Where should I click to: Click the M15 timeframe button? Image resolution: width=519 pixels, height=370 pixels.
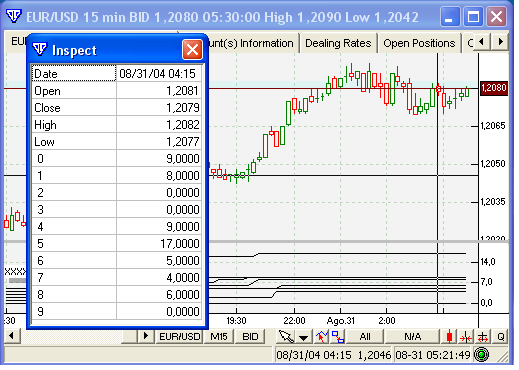pos(219,337)
